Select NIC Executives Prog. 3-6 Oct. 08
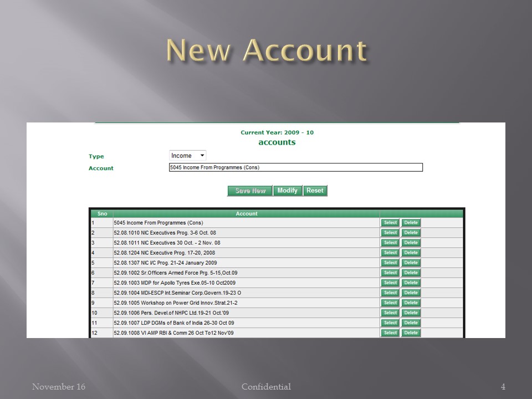 (x=390, y=232)
